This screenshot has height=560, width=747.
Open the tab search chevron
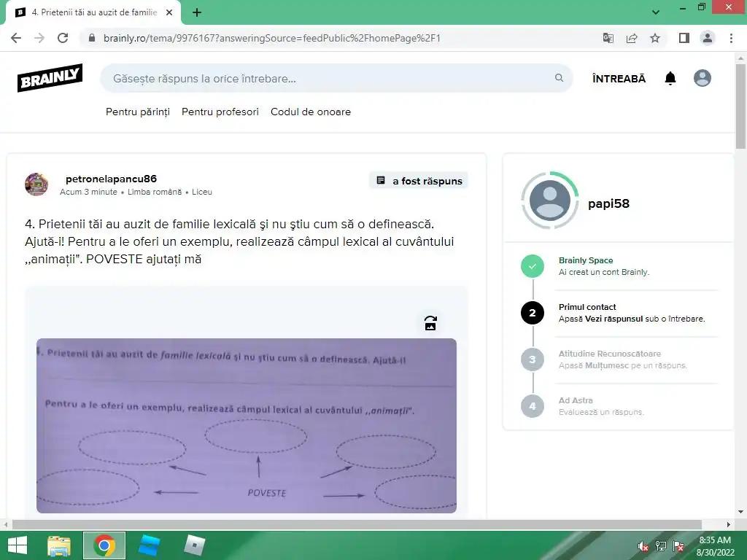tap(656, 12)
